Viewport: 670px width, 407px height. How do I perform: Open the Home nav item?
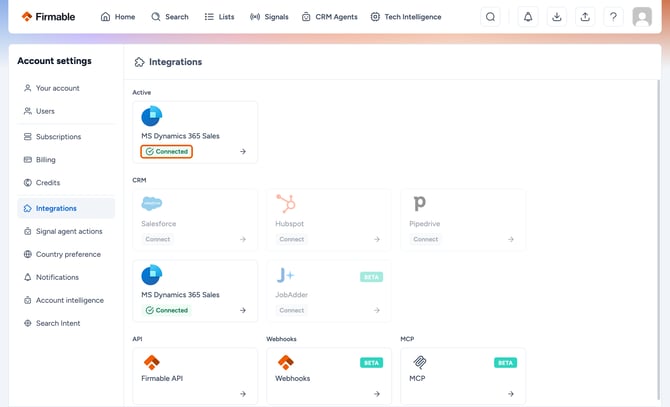point(118,17)
